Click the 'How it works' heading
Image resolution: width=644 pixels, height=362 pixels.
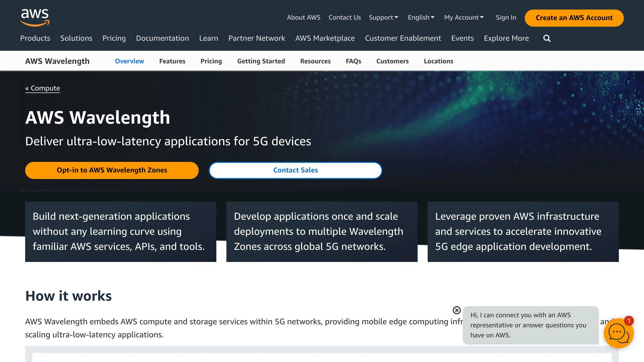click(x=68, y=296)
